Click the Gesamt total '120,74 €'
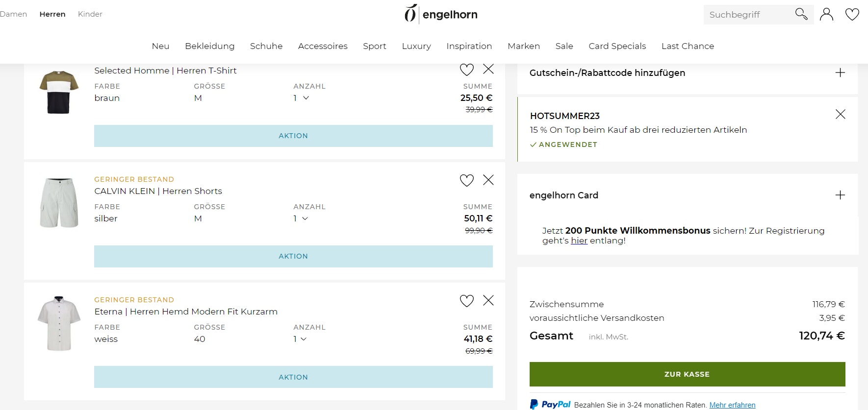The width and height of the screenshot is (868, 410). tap(822, 336)
